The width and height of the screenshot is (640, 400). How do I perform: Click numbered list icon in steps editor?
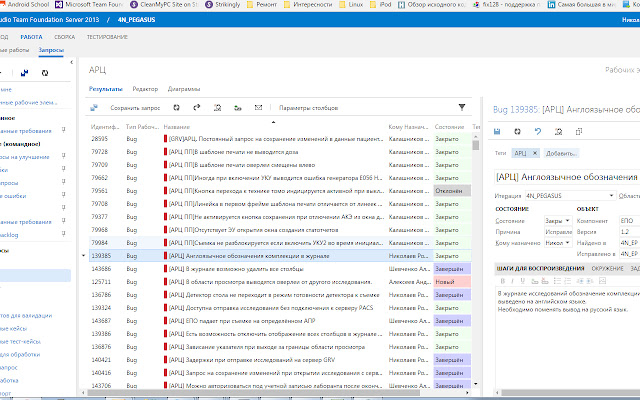click(x=568, y=281)
